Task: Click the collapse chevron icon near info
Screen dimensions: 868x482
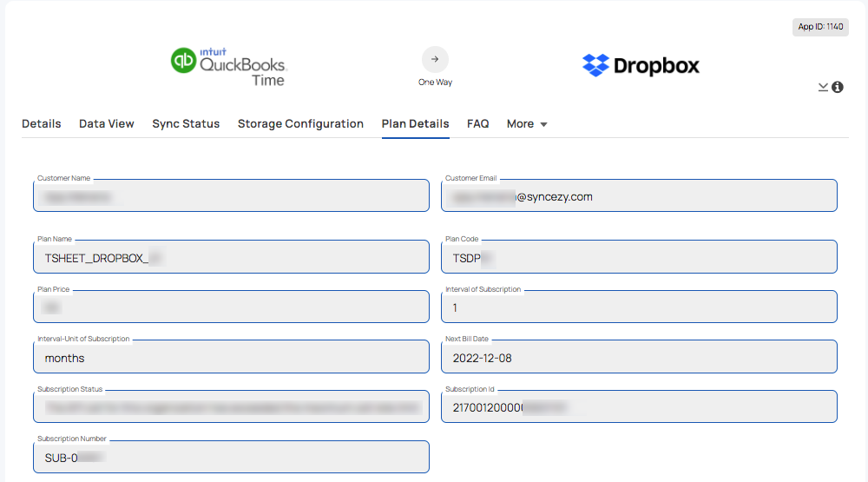Action: click(823, 87)
